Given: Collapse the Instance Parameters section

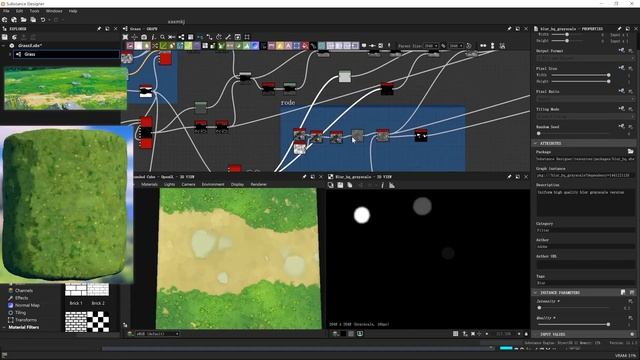Looking at the screenshot, I should tap(536, 293).
